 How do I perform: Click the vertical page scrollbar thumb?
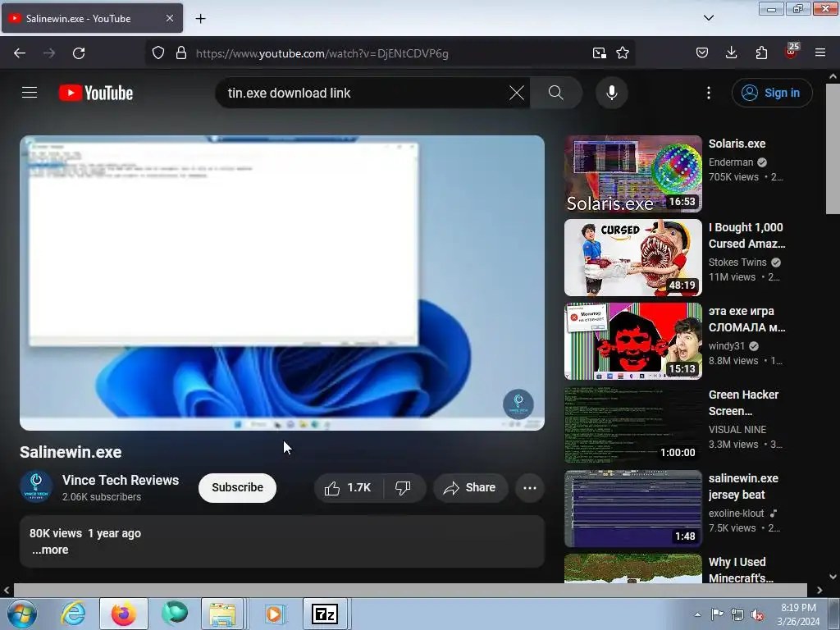click(x=833, y=148)
